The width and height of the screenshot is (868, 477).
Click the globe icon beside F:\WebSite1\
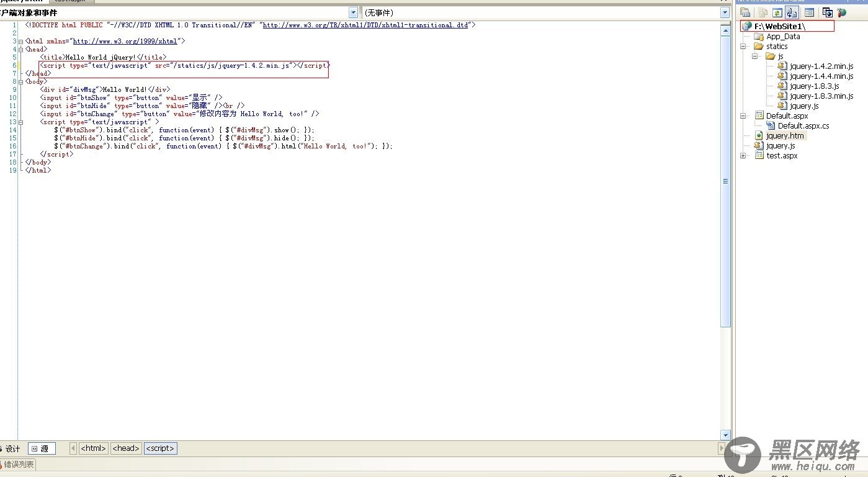click(x=747, y=27)
